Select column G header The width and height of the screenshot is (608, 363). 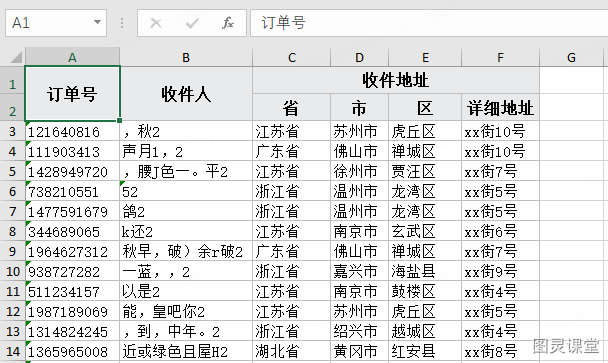571,57
